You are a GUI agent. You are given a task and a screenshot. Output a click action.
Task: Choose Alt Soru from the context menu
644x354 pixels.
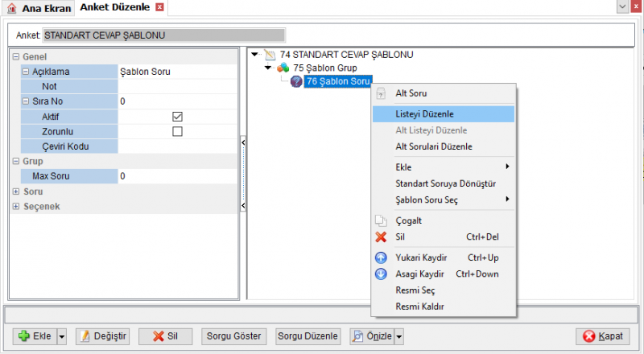[x=444, y=93]
